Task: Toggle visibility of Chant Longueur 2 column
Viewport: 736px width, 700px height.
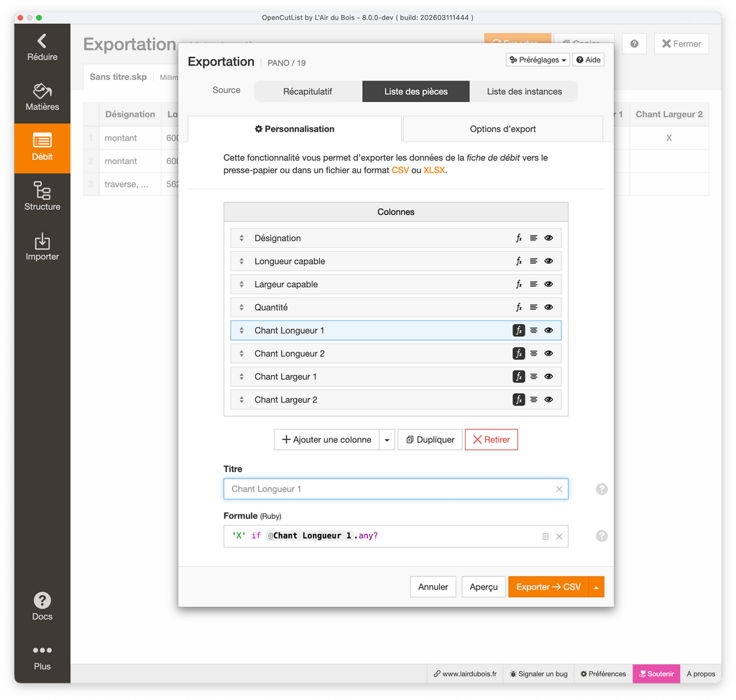Action: [x=548, y=354]
